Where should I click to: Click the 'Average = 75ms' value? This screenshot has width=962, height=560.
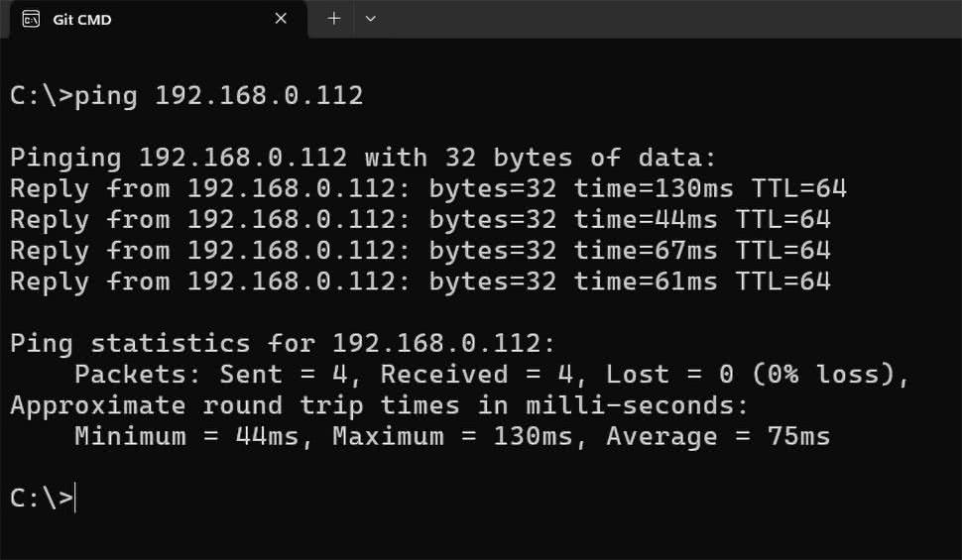coord(718,436)
